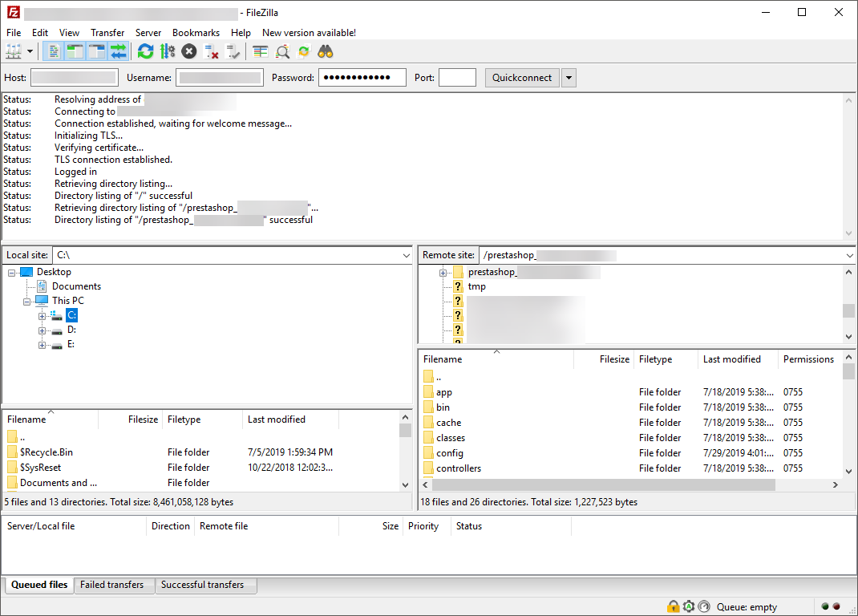Select the tmp folder in remote tree

pyautogui.click(x=476, y=286)
